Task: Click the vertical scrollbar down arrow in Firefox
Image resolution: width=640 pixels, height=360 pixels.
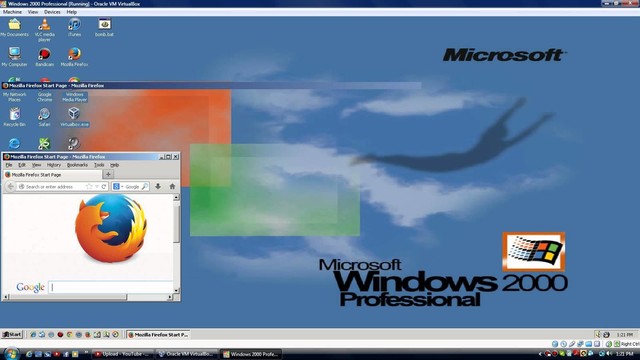Action: [x=176, y=291]
